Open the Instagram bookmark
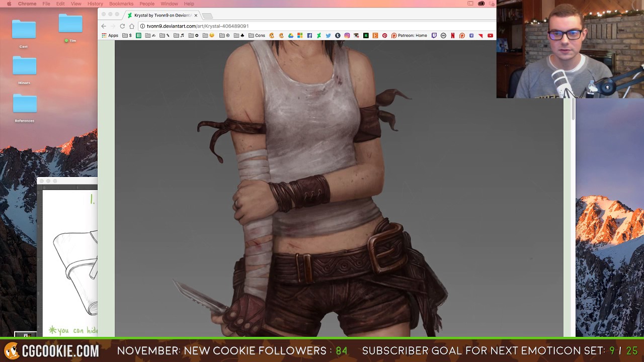 (347, 36)
